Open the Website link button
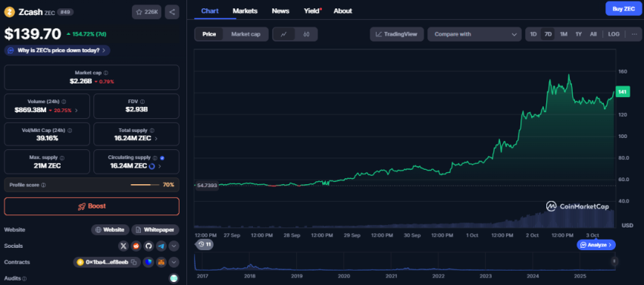644x285 pixels. pos(110,230)
